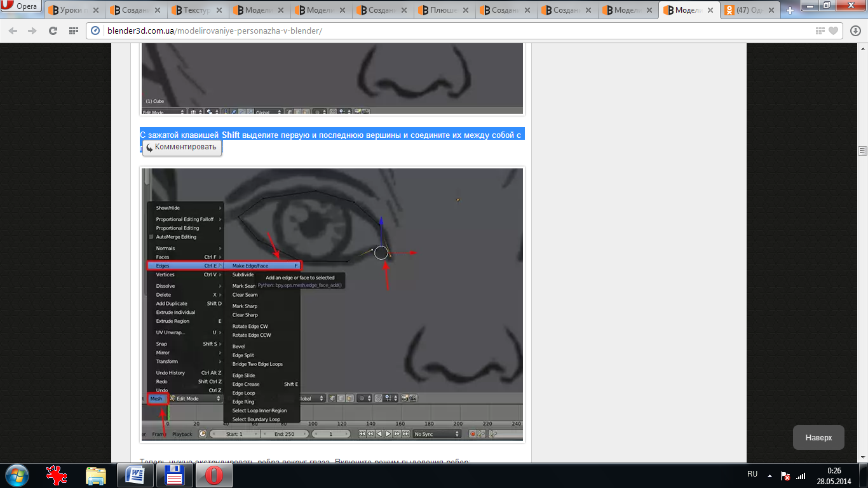Viewport: 868px width, 488px height.
Task: Click Subdivide in the Blender screenshot submenu
Action: [x=243, y=274]
